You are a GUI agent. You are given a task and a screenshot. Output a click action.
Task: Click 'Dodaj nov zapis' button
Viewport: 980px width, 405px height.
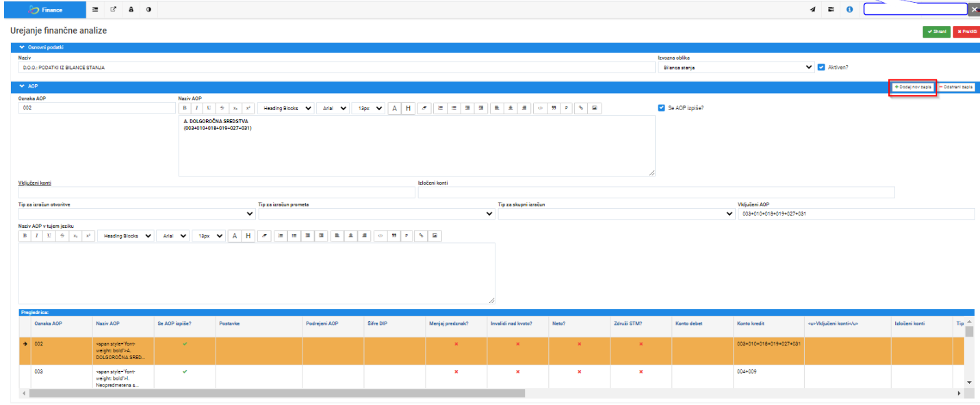click(x=913, y=88)
